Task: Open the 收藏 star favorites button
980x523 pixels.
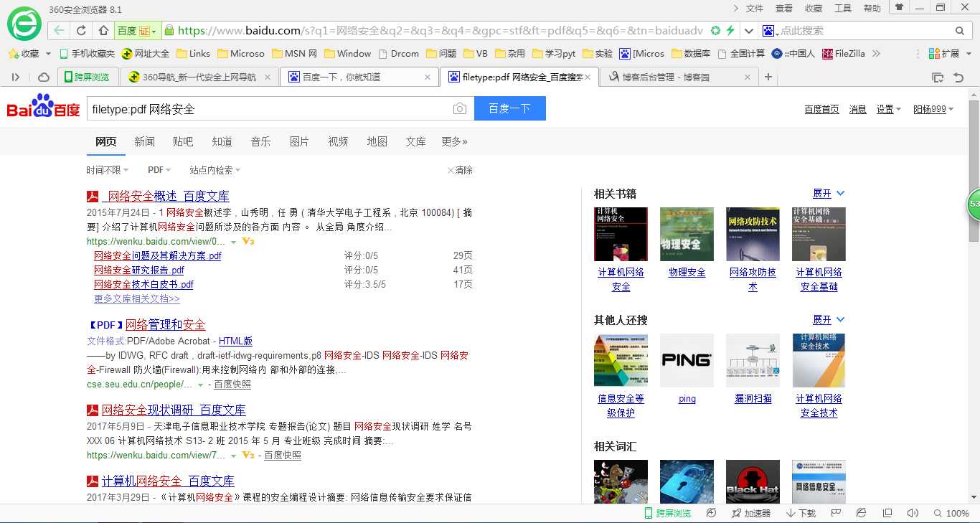Action: tap(24, 54)
